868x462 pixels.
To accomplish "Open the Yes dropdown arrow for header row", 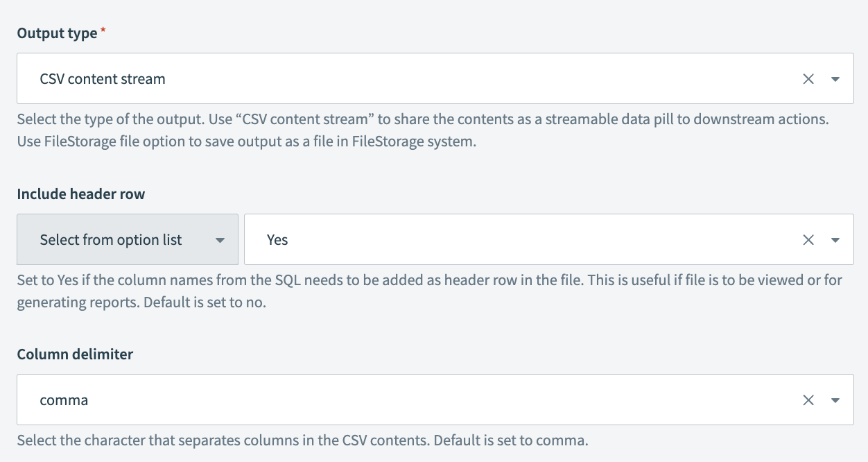I will coord(835,240).
